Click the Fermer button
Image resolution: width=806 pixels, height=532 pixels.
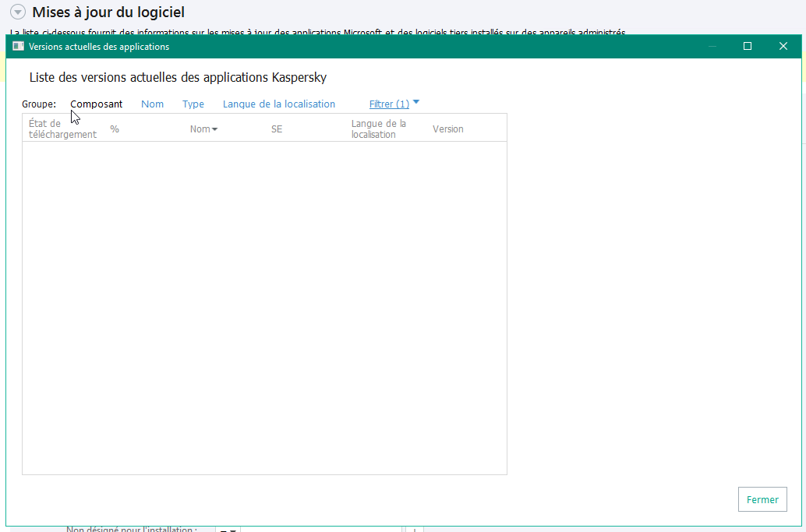click(762, 499)
